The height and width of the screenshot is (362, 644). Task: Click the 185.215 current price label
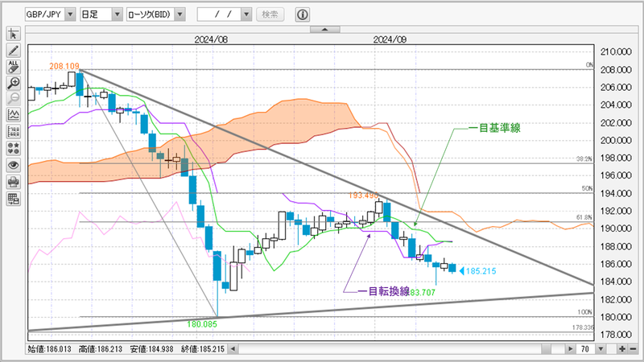tap(481, 271)
